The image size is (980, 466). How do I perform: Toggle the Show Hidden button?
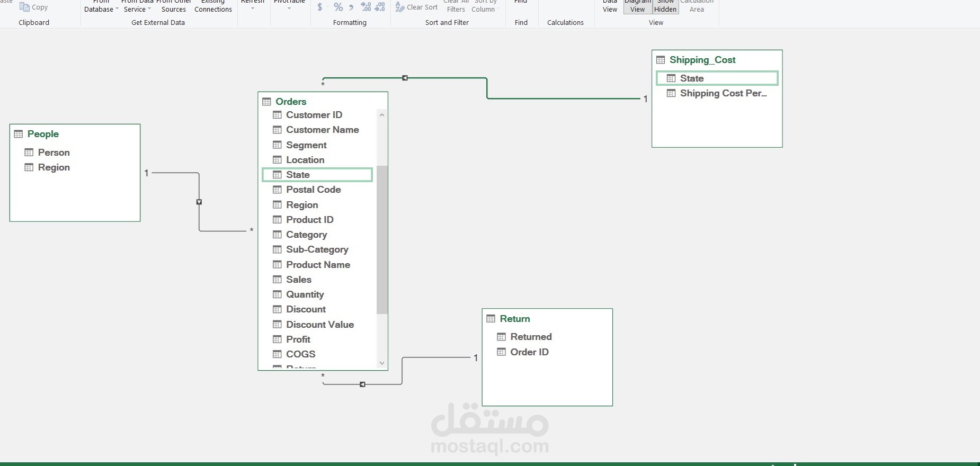(665, 6)
